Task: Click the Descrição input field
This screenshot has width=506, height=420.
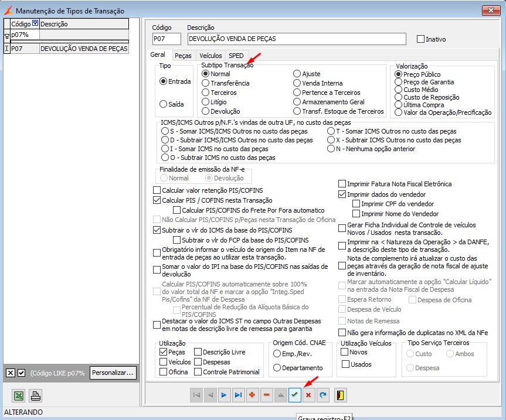Action: (297, 39)
